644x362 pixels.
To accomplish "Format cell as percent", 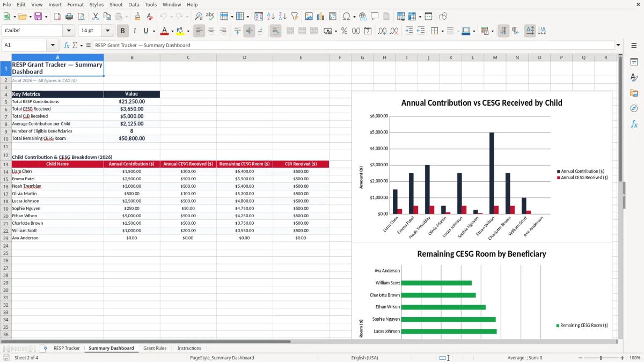I will [344, 31].
